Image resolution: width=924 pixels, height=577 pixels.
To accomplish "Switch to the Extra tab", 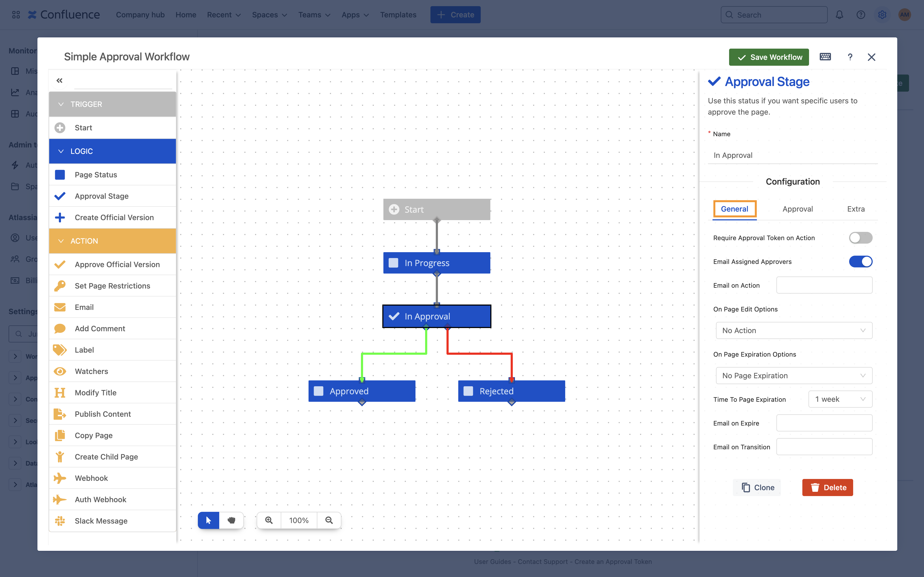I will (856, 209).
